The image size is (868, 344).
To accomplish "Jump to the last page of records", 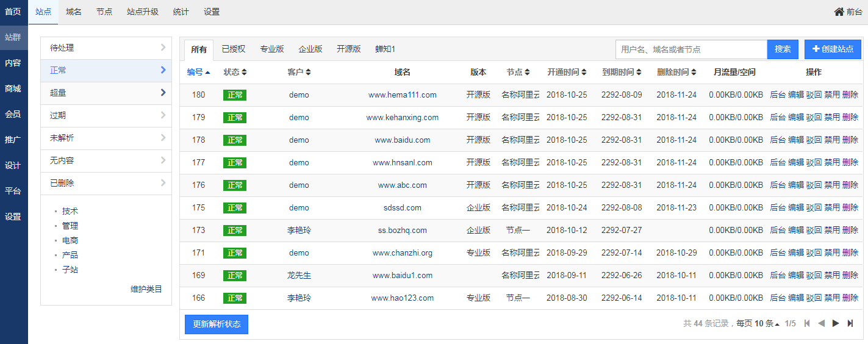I will click(x=850, y=323).
